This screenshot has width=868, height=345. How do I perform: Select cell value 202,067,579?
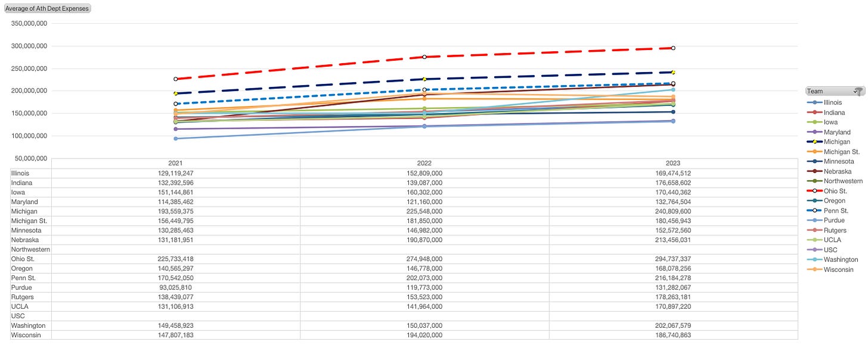tap(673, 325)
